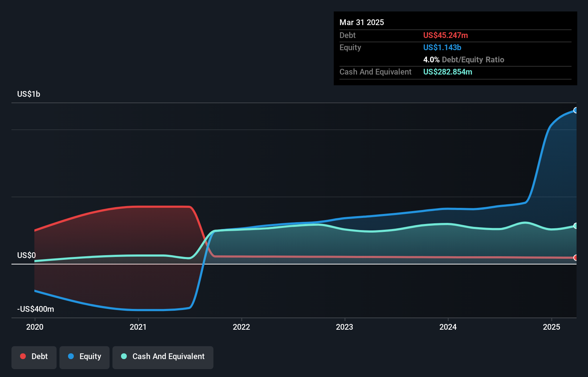Select the teal Cash endpoint marker
Image resolution: width=588 pixels, height=377 pixels.
click(x=575, y=226)
